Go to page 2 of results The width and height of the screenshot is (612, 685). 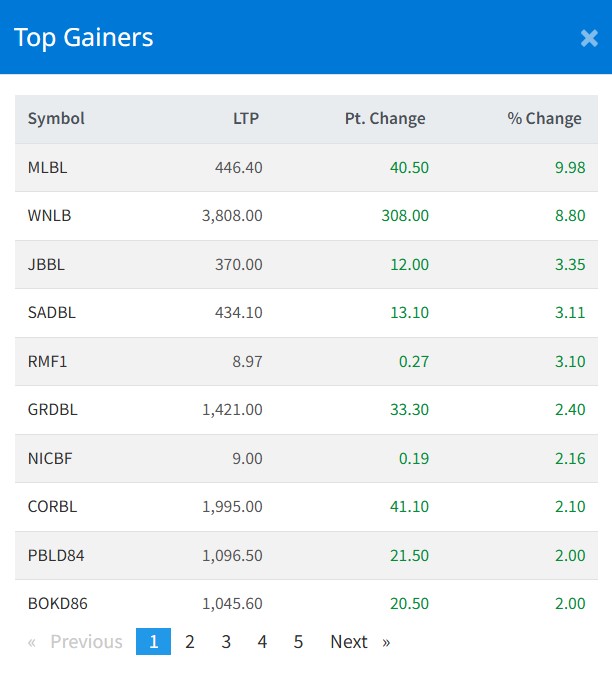pos(190,642)
